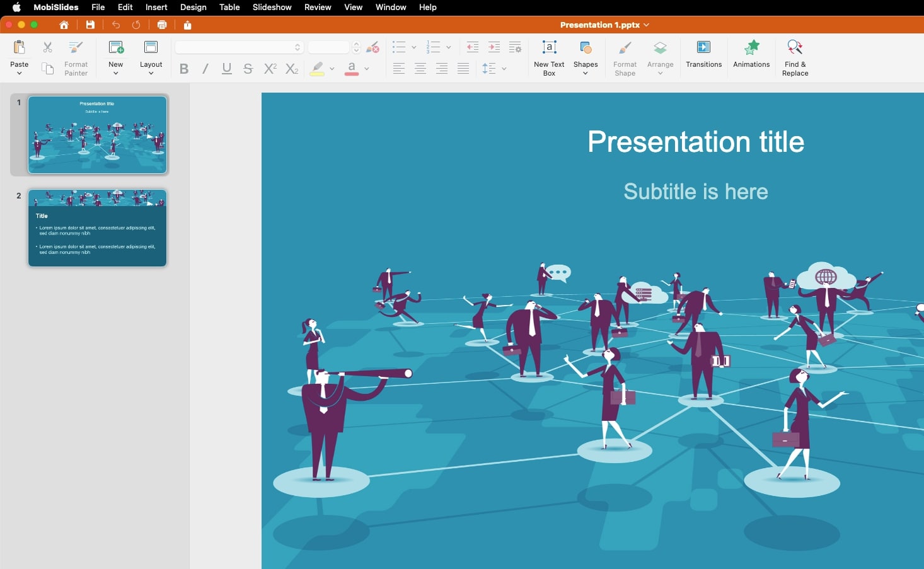Cut the selection with scissors icon
This screenshot has width=924, height=569.
[x=47, y=47]
